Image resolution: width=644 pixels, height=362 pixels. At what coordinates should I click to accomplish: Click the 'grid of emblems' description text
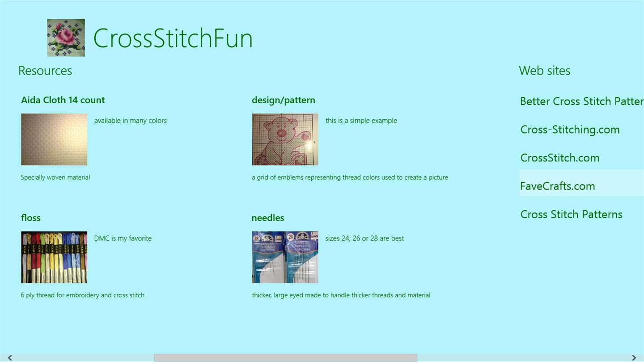pyautogui.click(x=350, y=177)
